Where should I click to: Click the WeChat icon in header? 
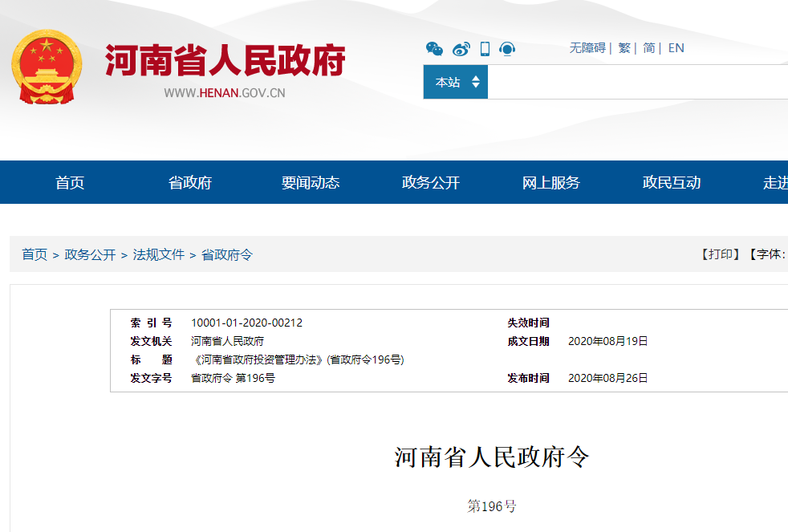[434, 49]
